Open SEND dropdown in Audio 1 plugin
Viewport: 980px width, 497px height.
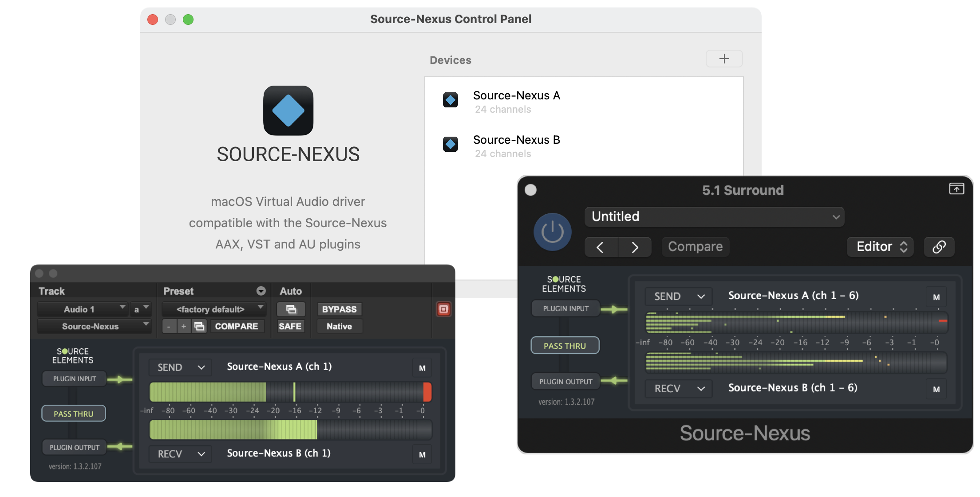click(180, 367)
